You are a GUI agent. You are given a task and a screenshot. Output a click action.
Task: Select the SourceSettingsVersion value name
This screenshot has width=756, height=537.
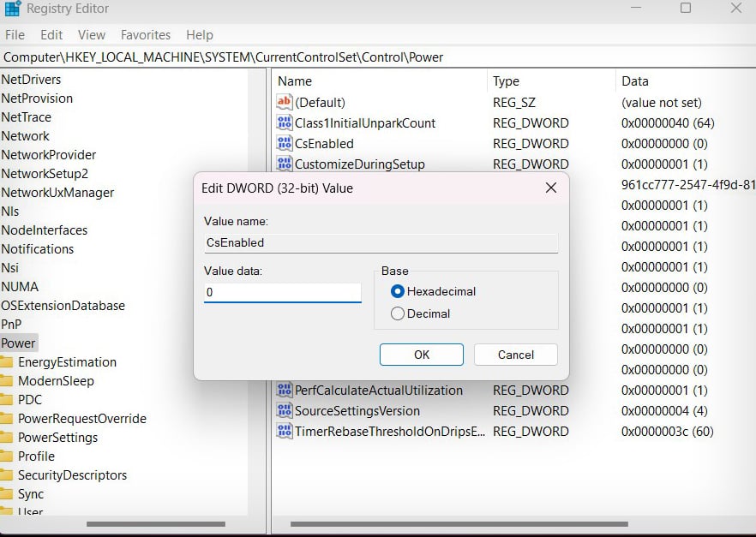357,411
